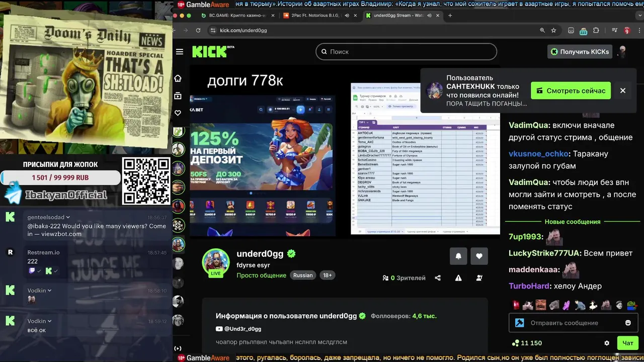Click the kick.com/underd0gg address bar

click(x=372, y=30)
